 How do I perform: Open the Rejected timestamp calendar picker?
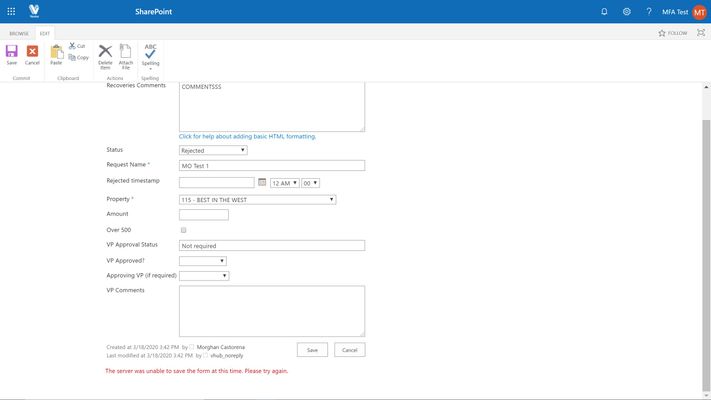(x=262, y=182)
